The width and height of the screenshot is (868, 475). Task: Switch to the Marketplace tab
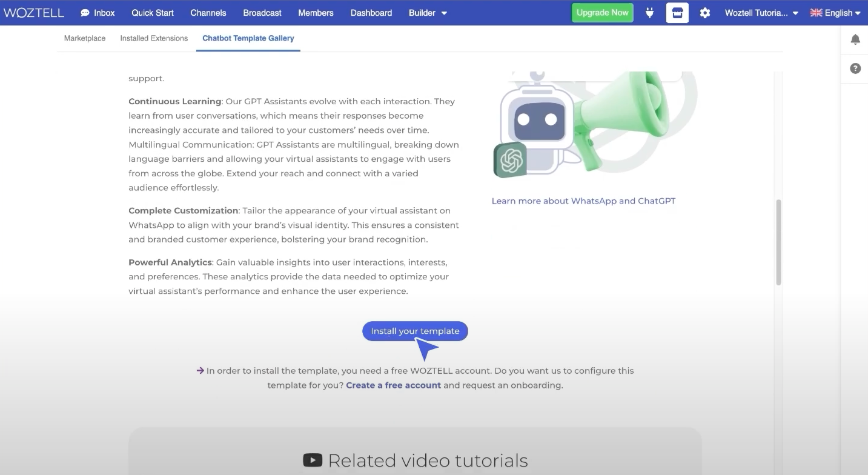click(85, 38)
